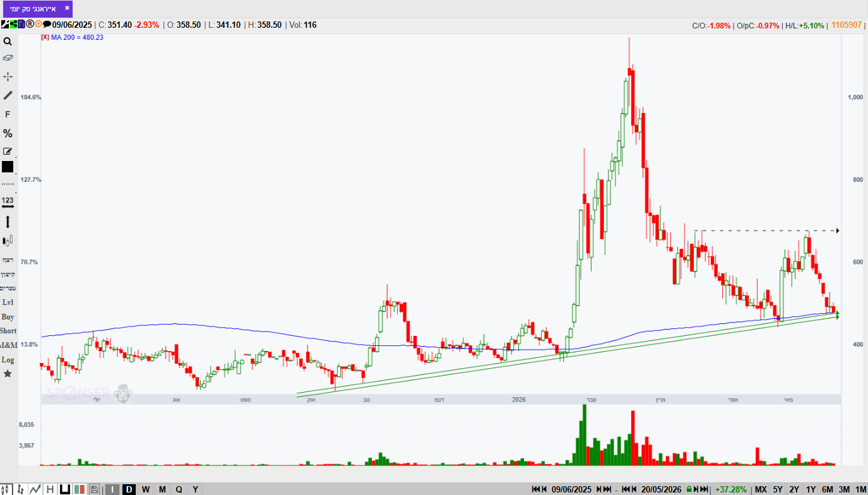Activate the crosshair cursor tool
This screenshot has height=495, width=868.
pyautogui.click(x=8, y=76)
